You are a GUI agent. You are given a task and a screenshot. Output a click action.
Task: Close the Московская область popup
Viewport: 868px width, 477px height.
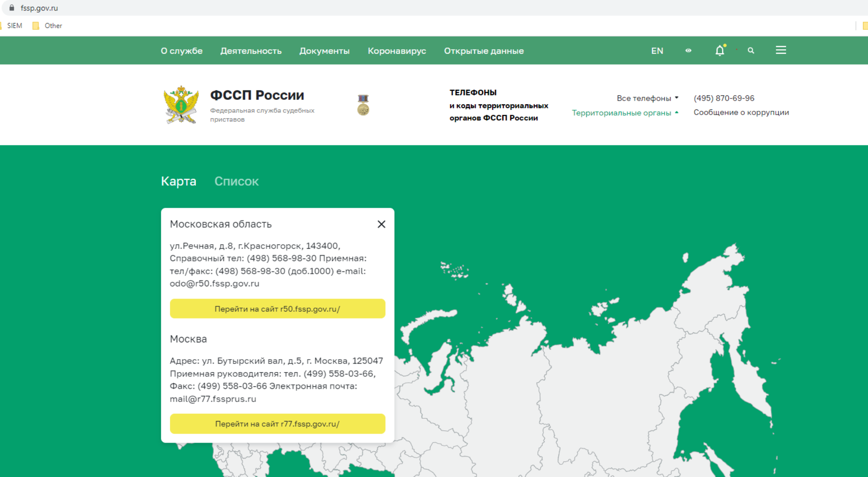[381, 224]
